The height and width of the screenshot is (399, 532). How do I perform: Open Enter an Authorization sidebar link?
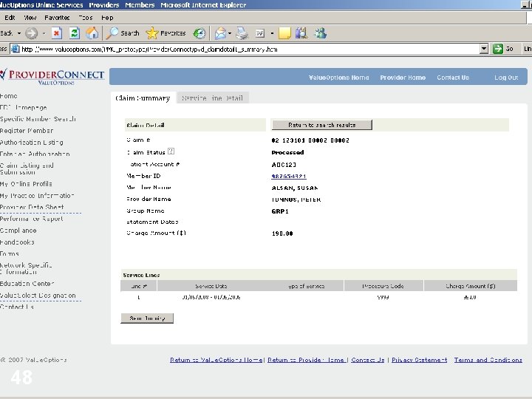(x=35, y=154)
